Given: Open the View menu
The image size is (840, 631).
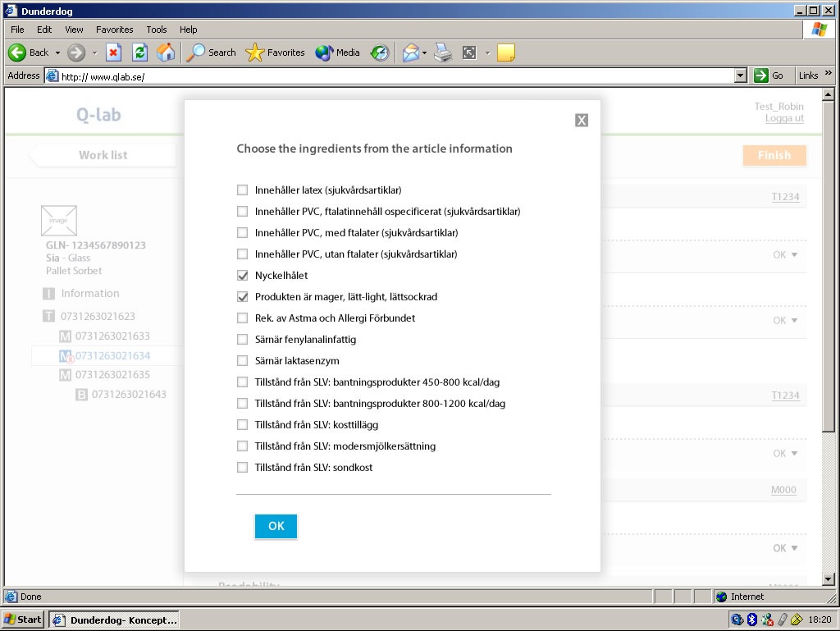Looking at the screenshot, I should tap(75, 30).
